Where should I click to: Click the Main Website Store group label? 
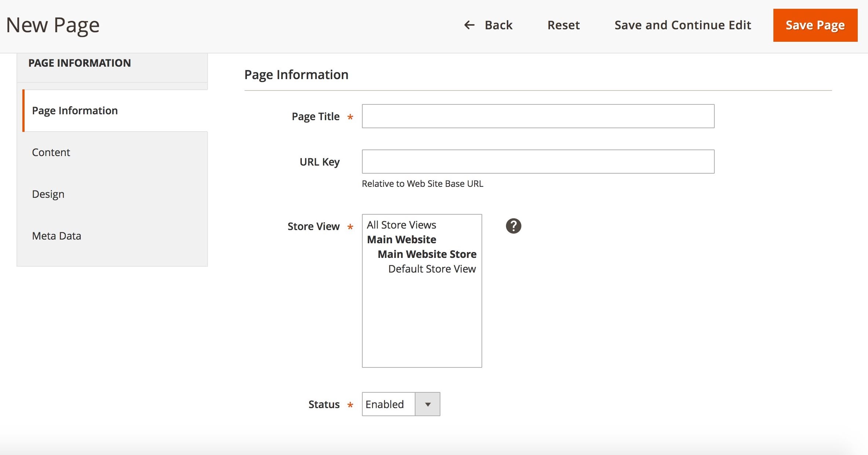tap(427, 254)
